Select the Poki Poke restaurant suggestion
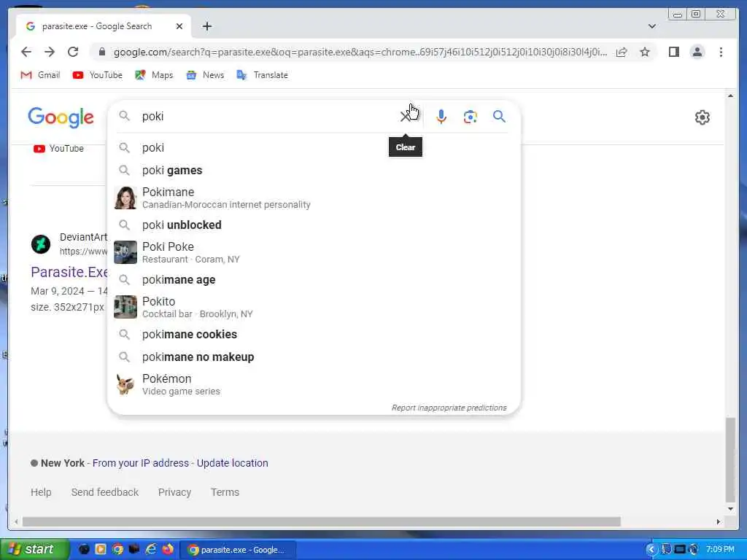This screenshot has width=747, height=560. (314, 252)
